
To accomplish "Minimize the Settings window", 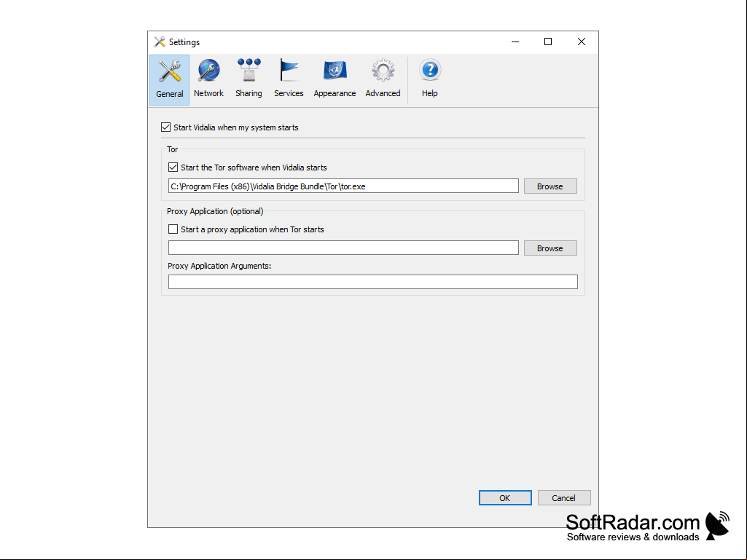I will (515, 42).
